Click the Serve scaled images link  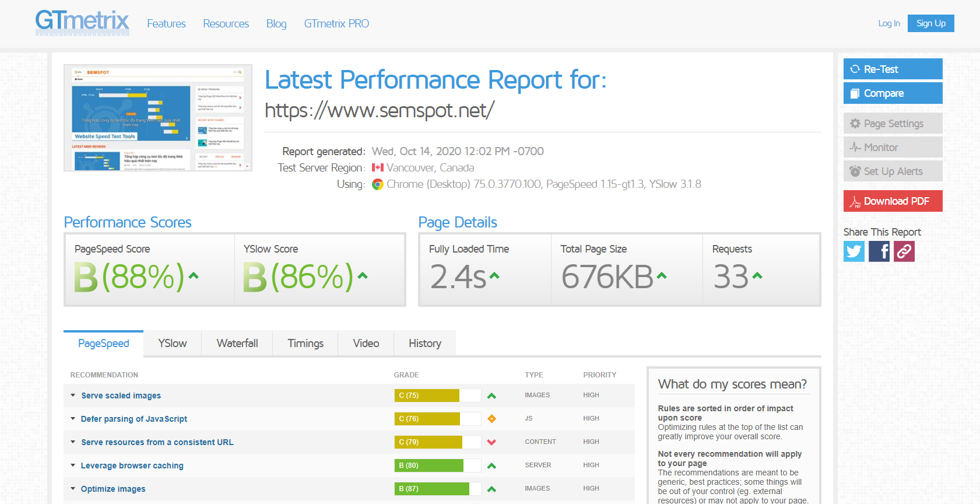click(121, 395)
